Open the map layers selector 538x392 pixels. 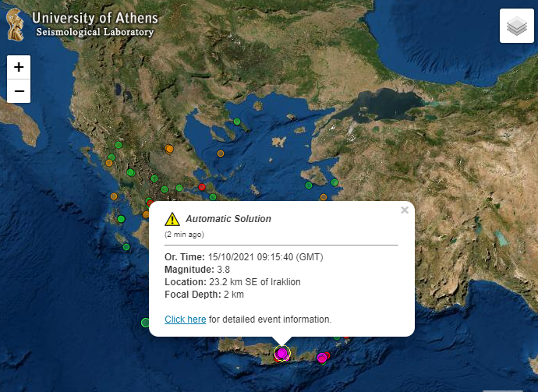click(x=517, y=26)
